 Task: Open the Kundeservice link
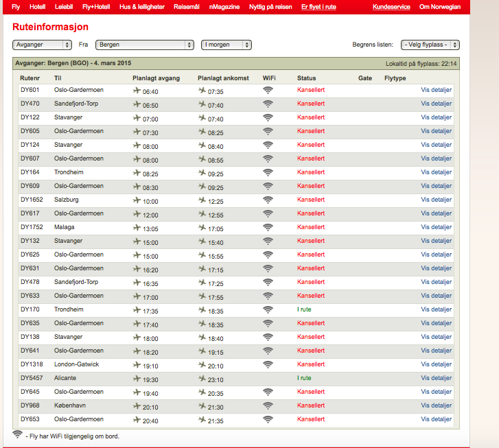pos(391,7)
